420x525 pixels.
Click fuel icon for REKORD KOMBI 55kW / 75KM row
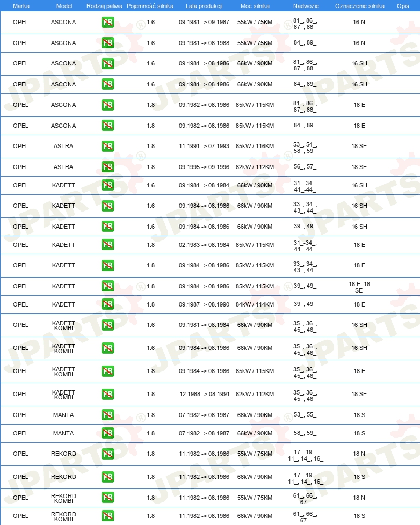click(x=107, y=498)
